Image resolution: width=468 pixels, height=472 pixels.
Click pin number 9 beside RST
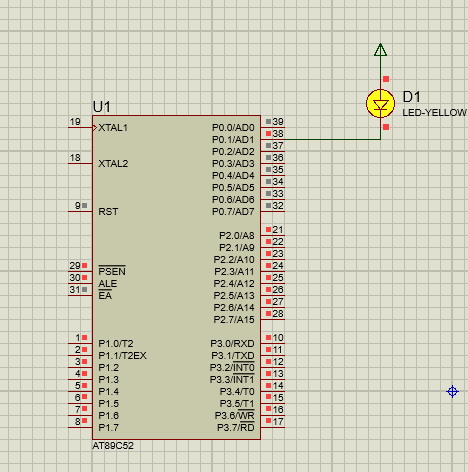pos(78,206)
